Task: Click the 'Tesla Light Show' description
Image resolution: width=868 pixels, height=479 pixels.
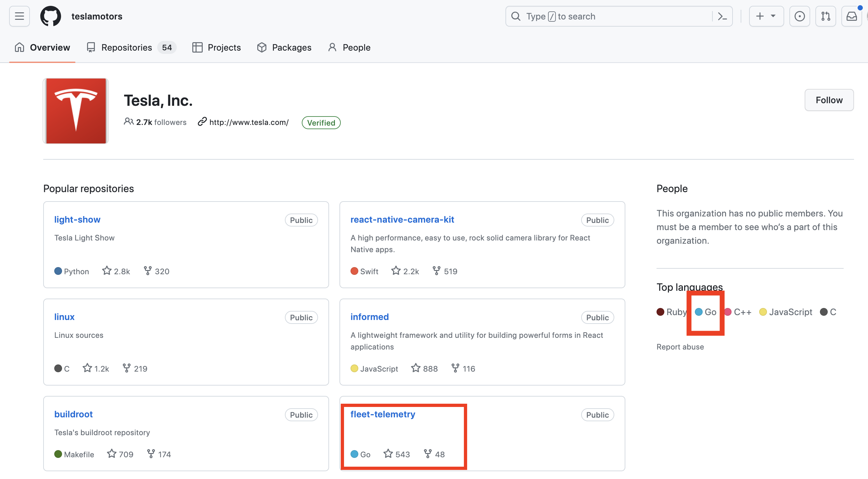Action: coord(84,238)
